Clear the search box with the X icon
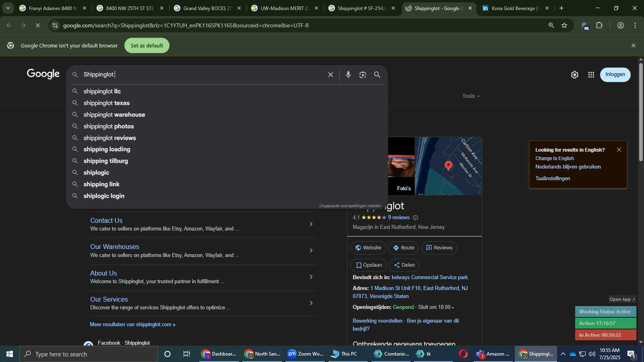 tap(330, 75)
